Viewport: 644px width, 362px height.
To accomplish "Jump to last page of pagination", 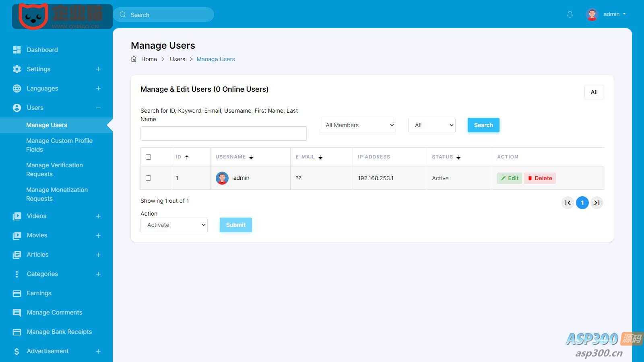I will (x=597, y=203).
